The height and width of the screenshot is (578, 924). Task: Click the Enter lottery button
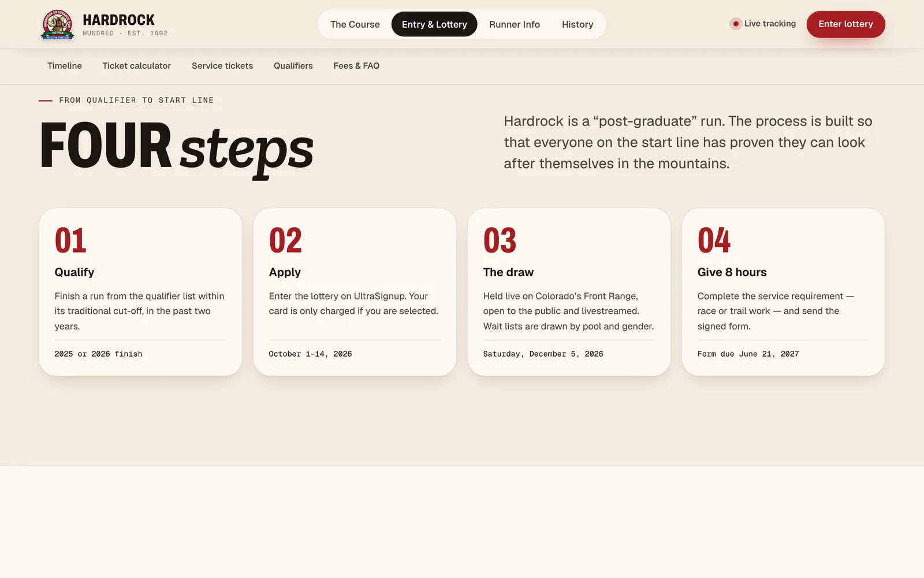[x=845, y=24]
